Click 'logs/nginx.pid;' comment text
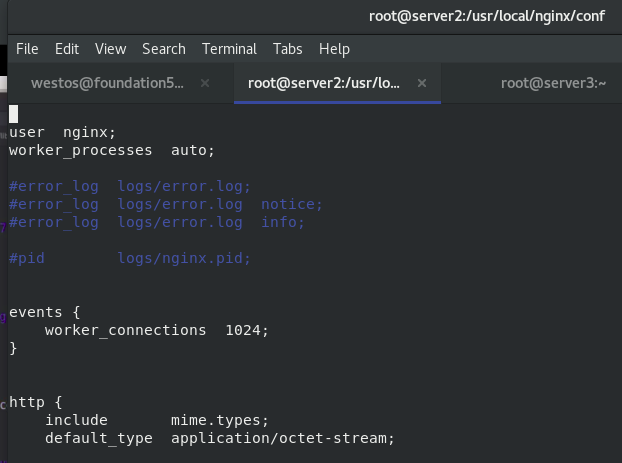 (184, 259)
